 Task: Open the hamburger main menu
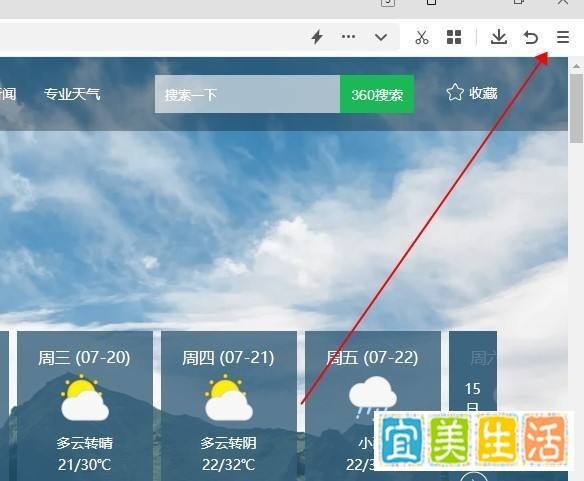tap(562, 37)
